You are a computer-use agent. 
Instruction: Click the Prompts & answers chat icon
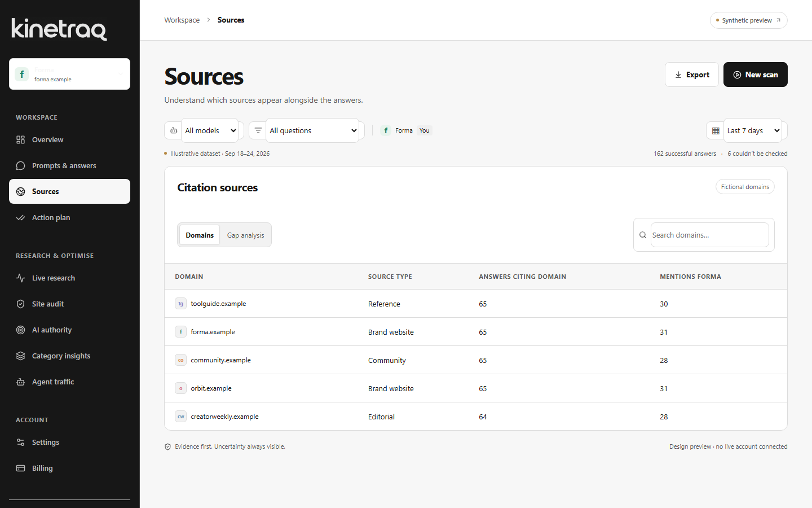[21, 165]
